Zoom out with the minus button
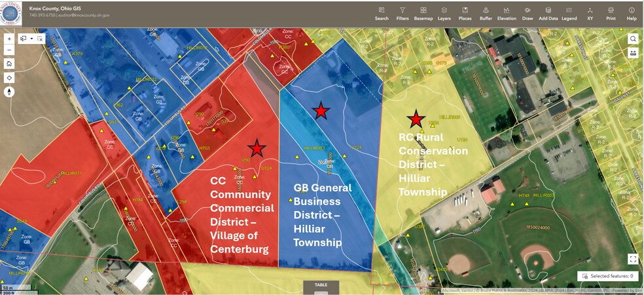The image size is (644, 295). [x=9, y=50]
